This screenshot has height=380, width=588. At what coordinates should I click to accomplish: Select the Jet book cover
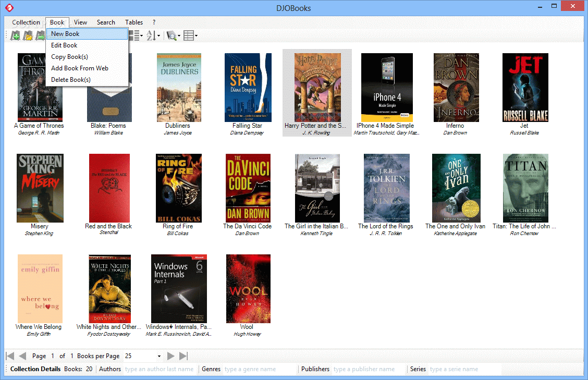tap(525, 88)
